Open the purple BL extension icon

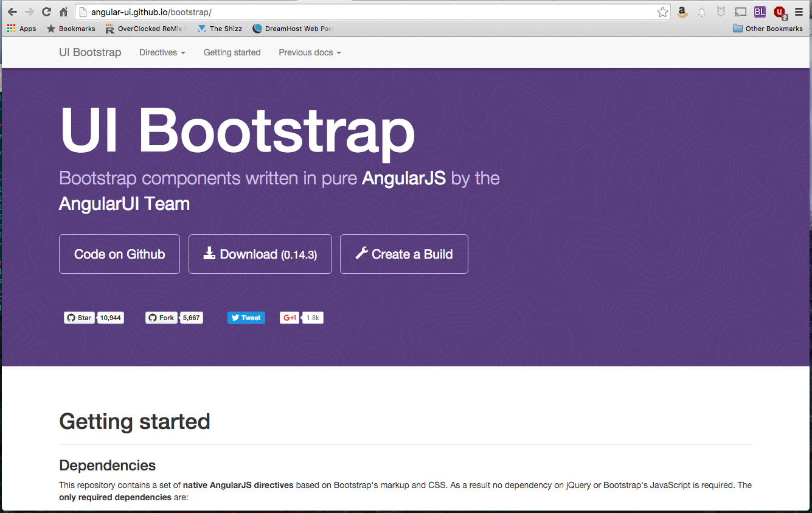tap(760, 12)
